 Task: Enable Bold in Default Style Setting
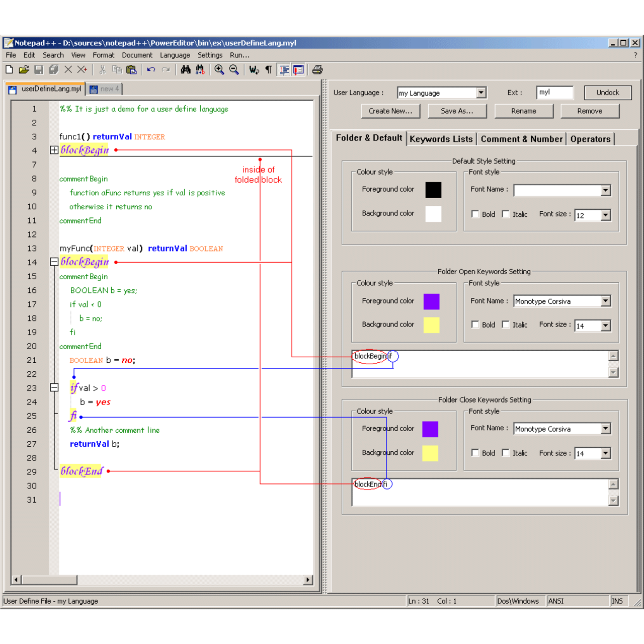point(475,214)
